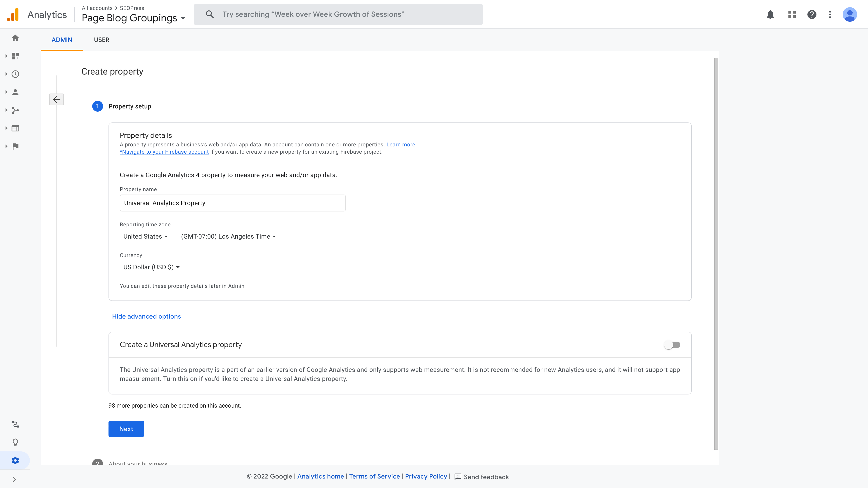Expand the Acquisition sidebar arrow
Image resolution: width=868 pixels, height=488 pixels.
click(x=6, y=110)
